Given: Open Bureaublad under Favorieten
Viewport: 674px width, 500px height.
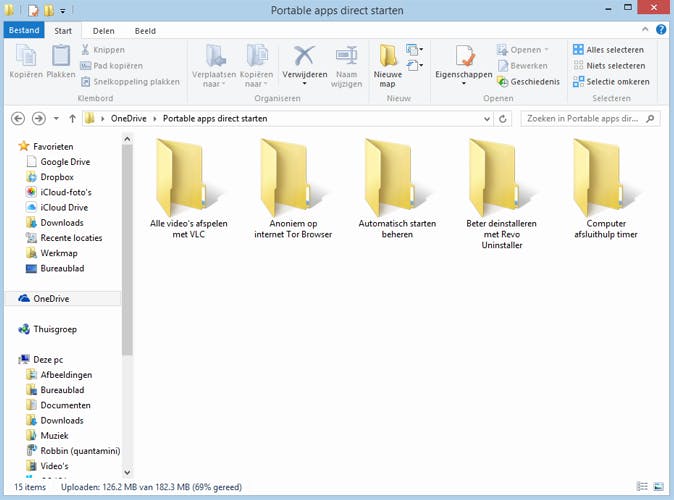Looking at the screenshot, I should 62,268.
